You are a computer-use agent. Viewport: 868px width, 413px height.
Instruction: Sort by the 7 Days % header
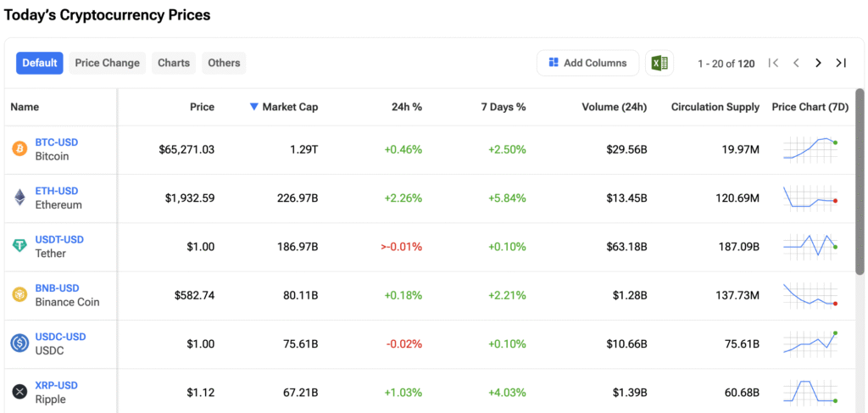[504, 108]
